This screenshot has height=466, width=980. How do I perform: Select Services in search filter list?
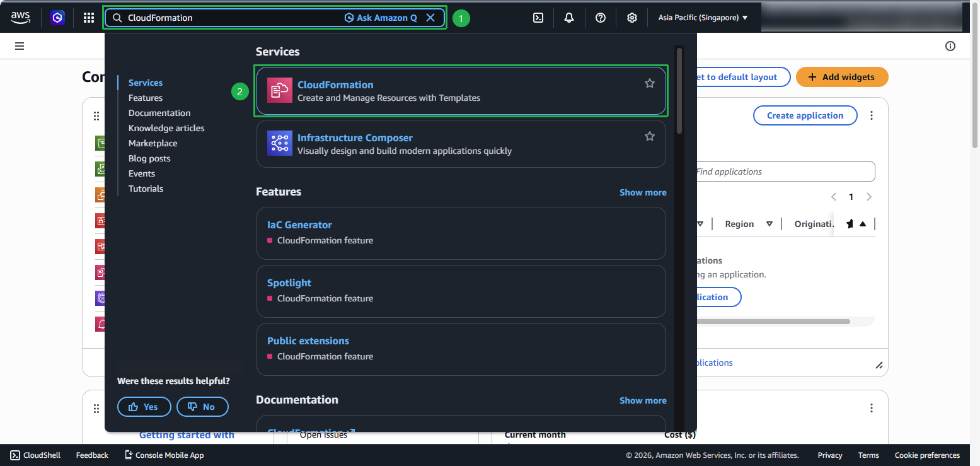(x=146, y=83)
